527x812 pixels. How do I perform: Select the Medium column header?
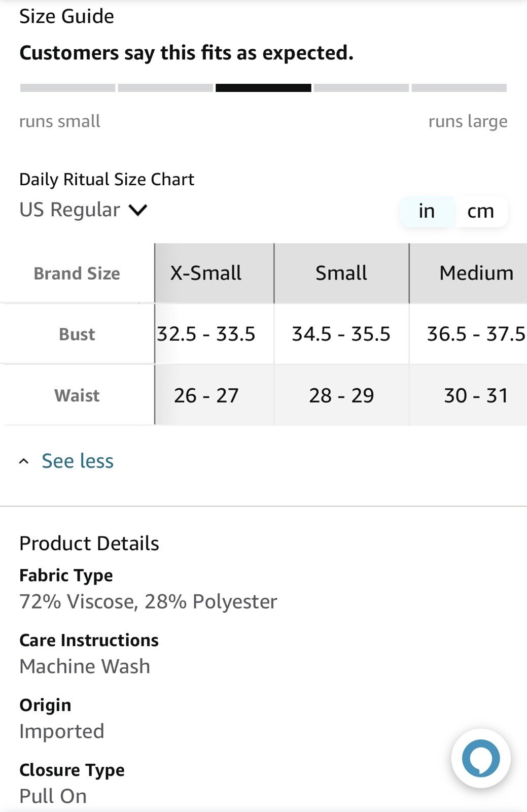(x=468, y=273)
